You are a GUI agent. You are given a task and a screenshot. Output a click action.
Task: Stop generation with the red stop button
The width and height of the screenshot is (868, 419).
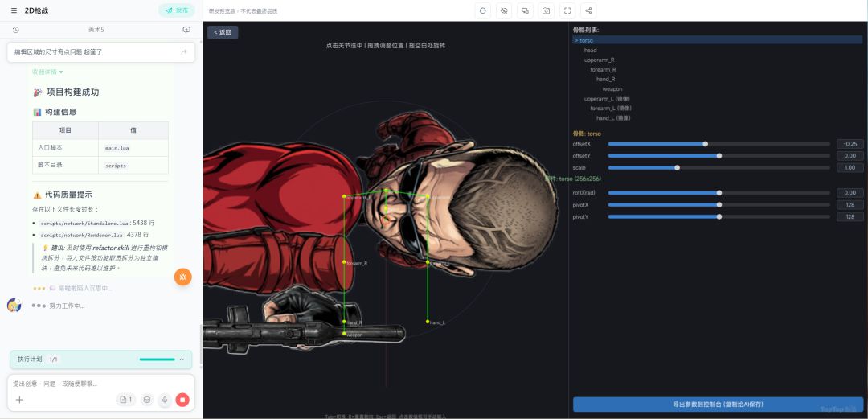click(x=182, y=400)
